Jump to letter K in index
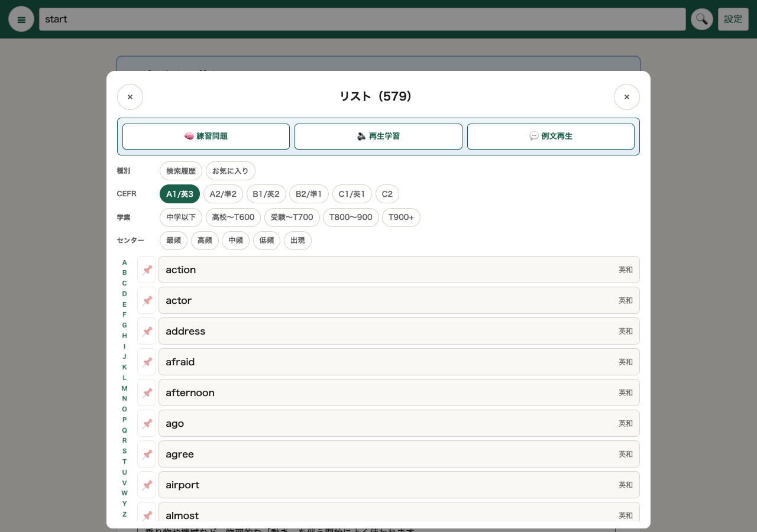This screenshot has height=532, width=757. 124,367
